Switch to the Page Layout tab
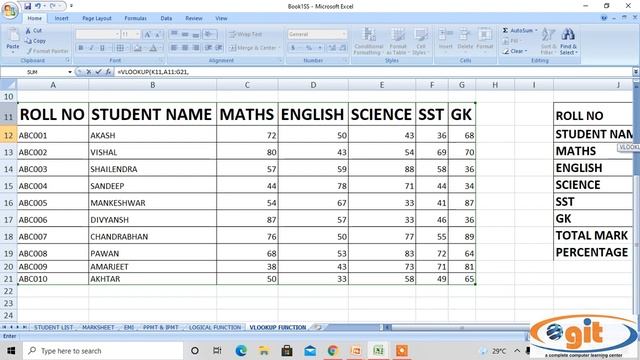Screen dimensions: 640x360 [97, 18]
